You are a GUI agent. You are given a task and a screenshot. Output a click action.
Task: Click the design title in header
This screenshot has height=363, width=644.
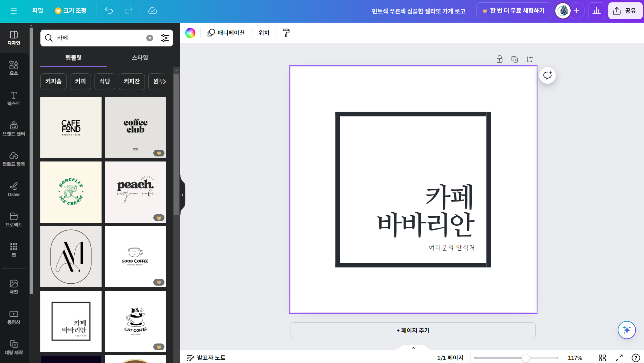pyautogui.click(x=419, y=11)
